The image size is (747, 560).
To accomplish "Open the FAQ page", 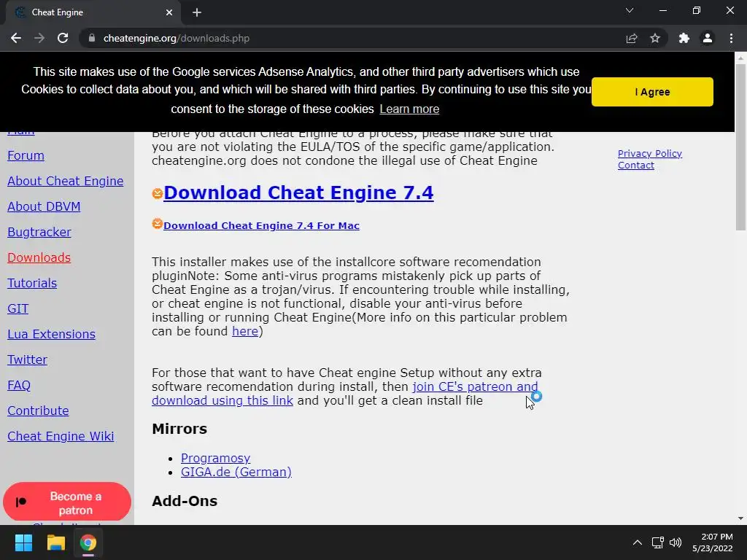I will [19, 385].
